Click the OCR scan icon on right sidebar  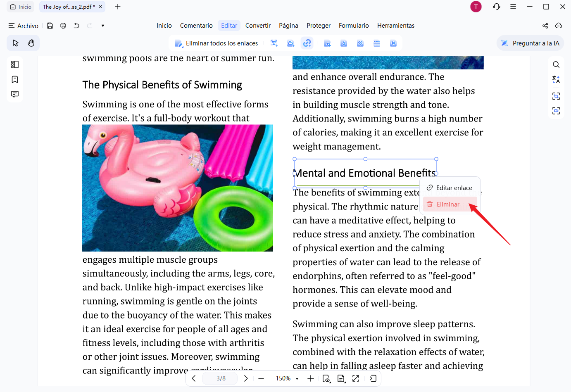click(556, 96)
